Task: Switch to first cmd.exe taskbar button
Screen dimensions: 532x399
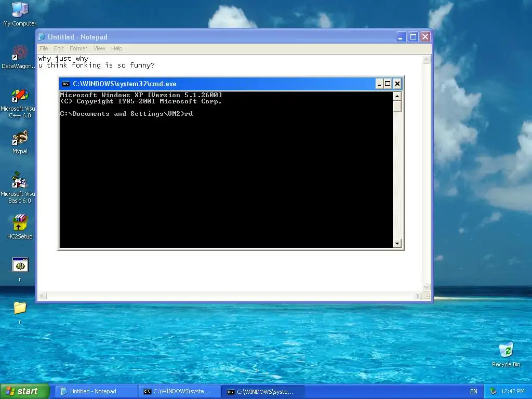Action: click(179, 391)
